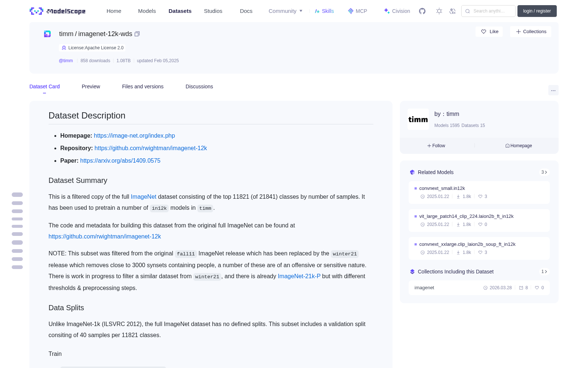Click 'Models 1595' count text
The width and height of the screenshot is (588, 368).
447,125
